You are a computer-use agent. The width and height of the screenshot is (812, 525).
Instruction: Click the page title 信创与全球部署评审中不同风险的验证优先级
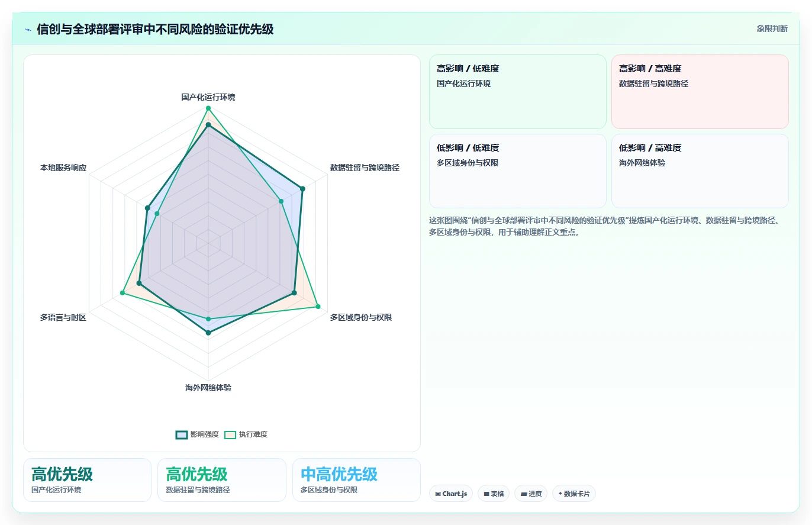155,29
